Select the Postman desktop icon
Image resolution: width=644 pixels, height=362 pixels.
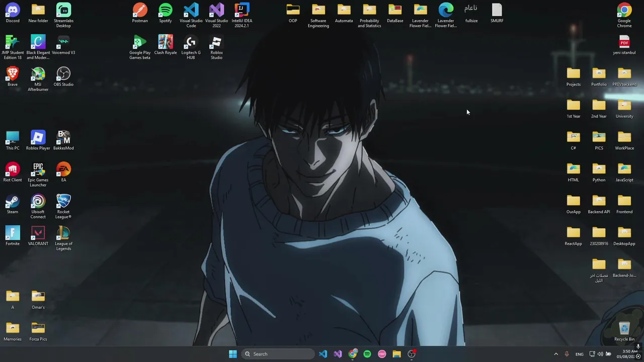[140, 14]
